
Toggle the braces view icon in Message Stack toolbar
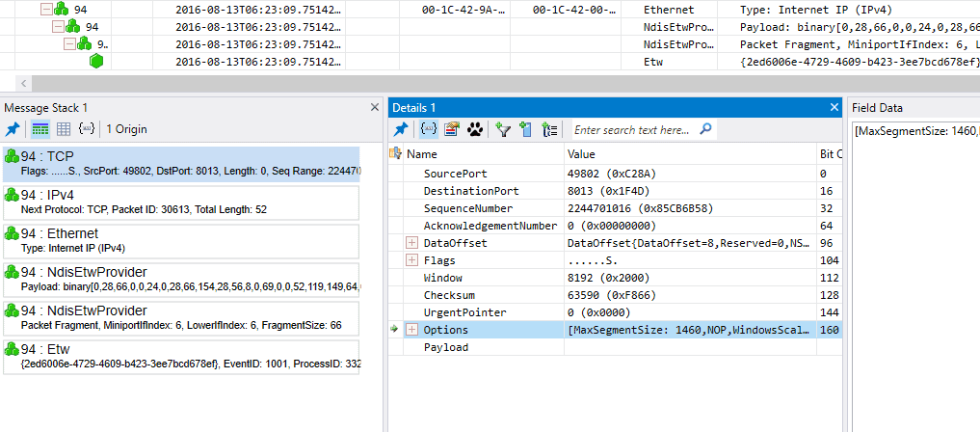click(x=87, y=129)
